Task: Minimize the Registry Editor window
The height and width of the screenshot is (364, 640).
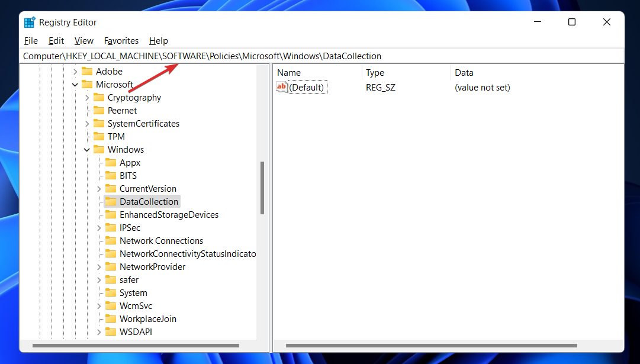Action: [x=538, y=22]
